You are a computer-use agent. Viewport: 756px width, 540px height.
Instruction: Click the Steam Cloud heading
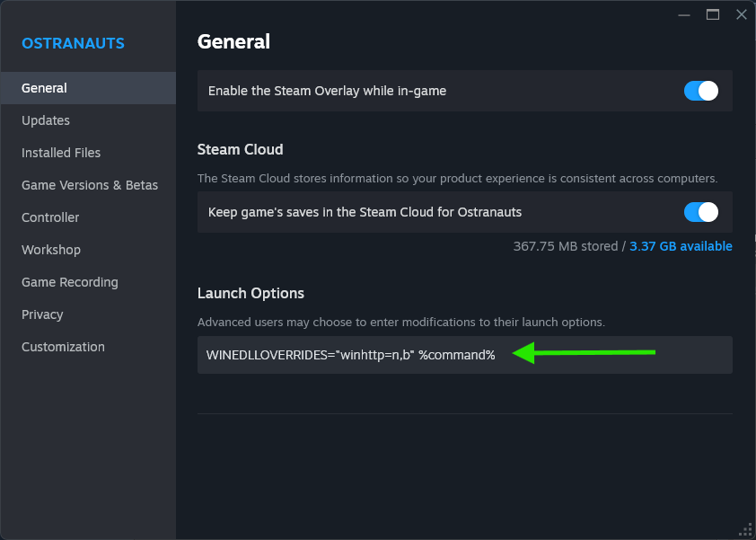(x=240, y=149)
